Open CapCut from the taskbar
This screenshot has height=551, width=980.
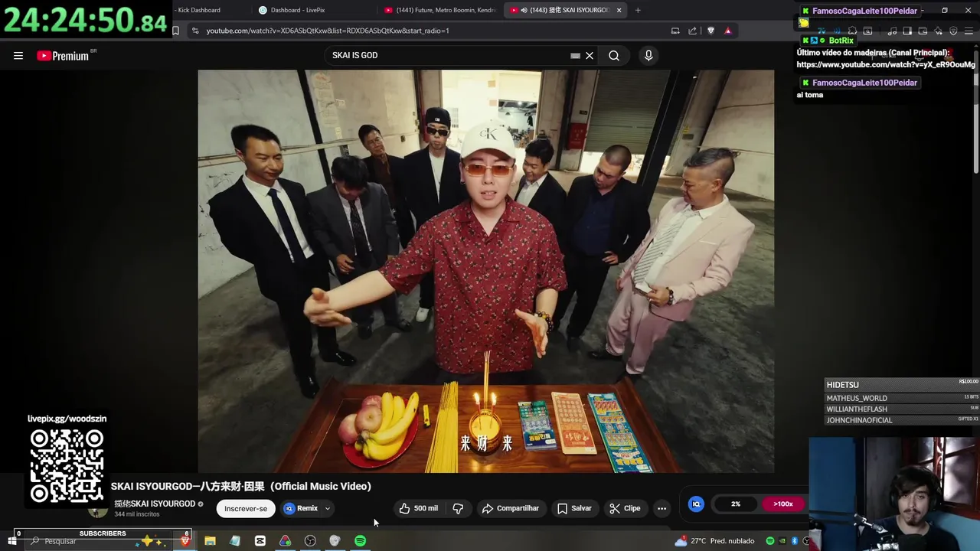tap(260, 541)
